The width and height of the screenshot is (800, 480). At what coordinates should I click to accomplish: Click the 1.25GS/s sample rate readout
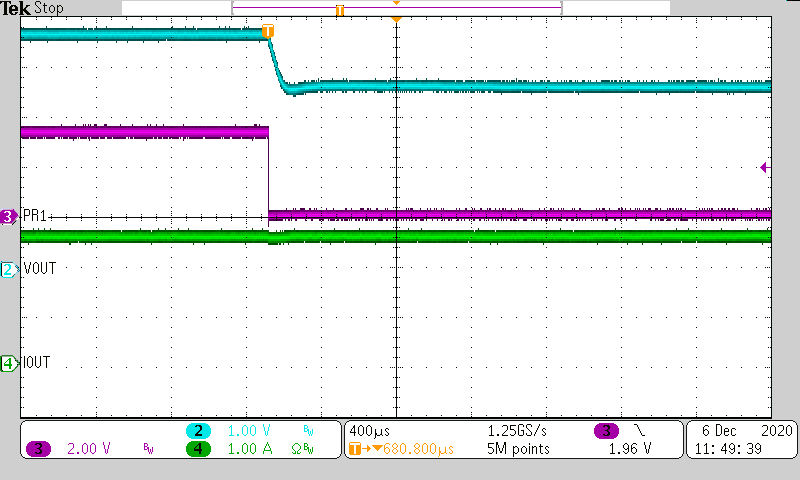517,431
